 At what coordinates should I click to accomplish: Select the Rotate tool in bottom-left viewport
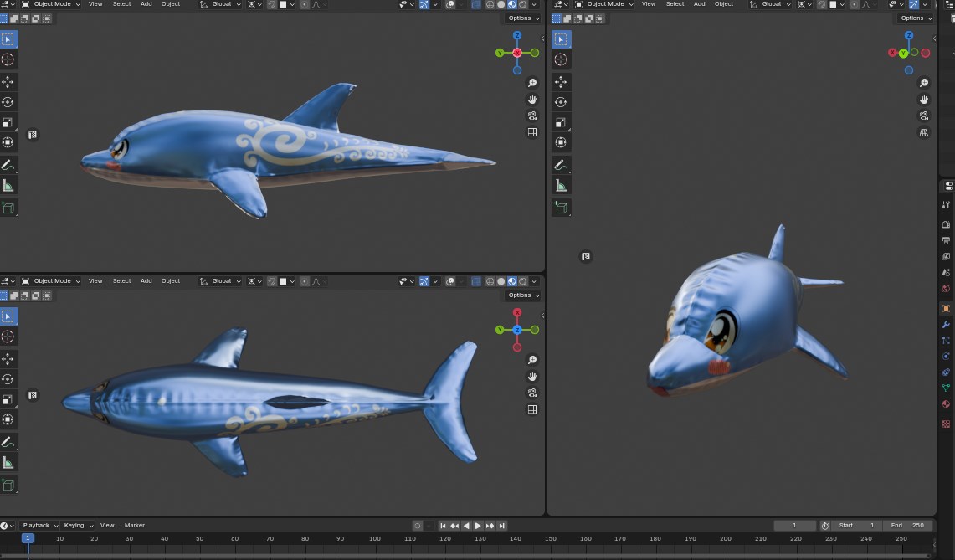tap(8, 379)
